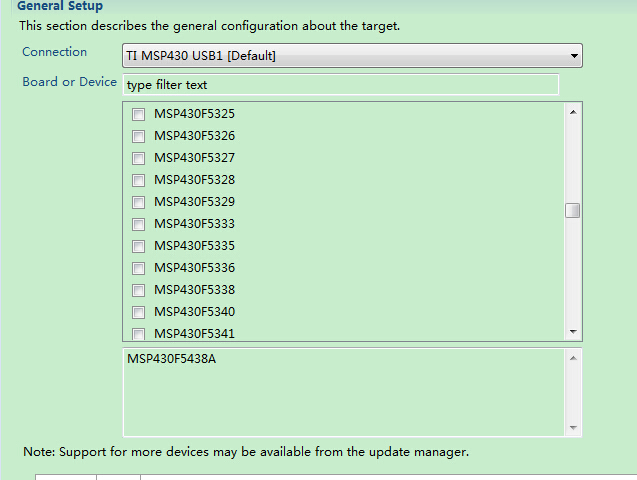Select the MSP430F5325 list entry text

click(x=194, y=114)
